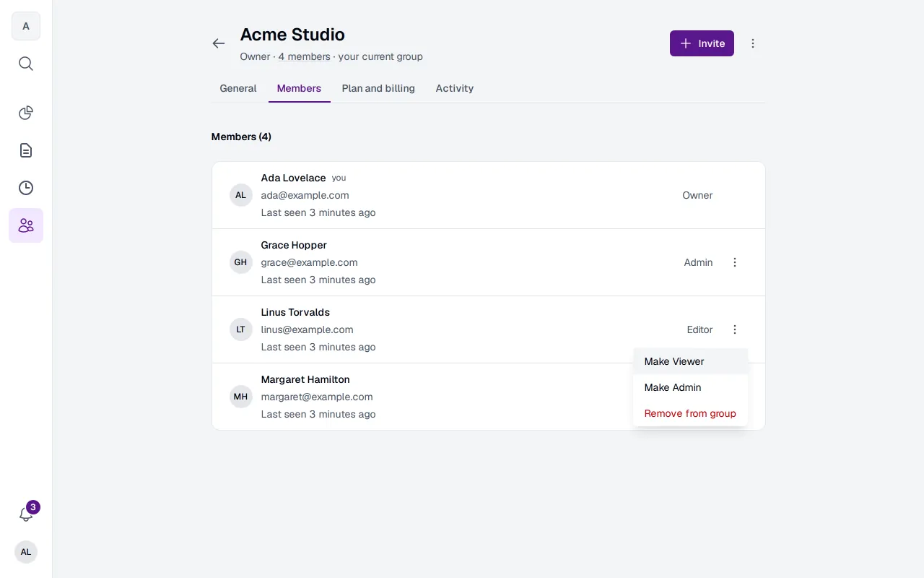Viewport: 924px width, 578px height.
Task: Go back using the left arrow
Action: click(219, 43)
